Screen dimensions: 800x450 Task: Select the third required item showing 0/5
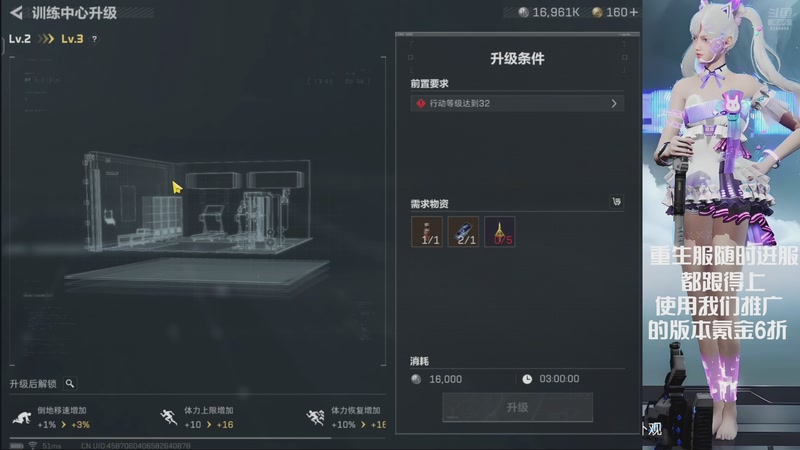[499, 232]
